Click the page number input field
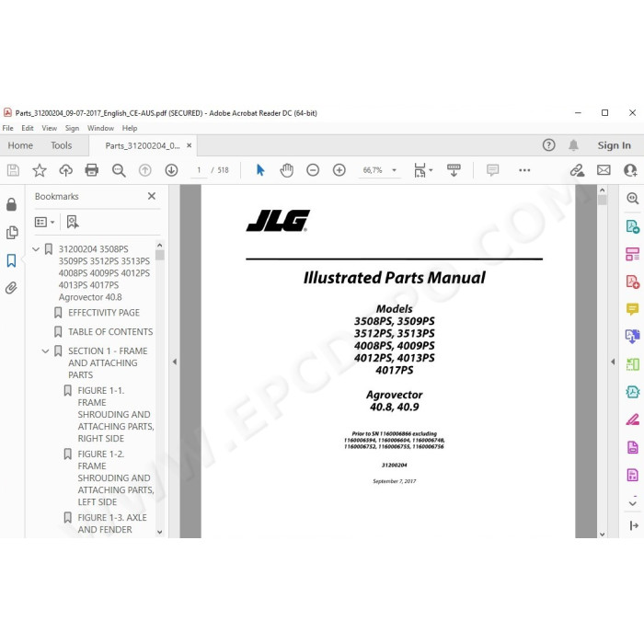Image resolution: width=644 pixels, height=644 pixels. pos(199,170)
